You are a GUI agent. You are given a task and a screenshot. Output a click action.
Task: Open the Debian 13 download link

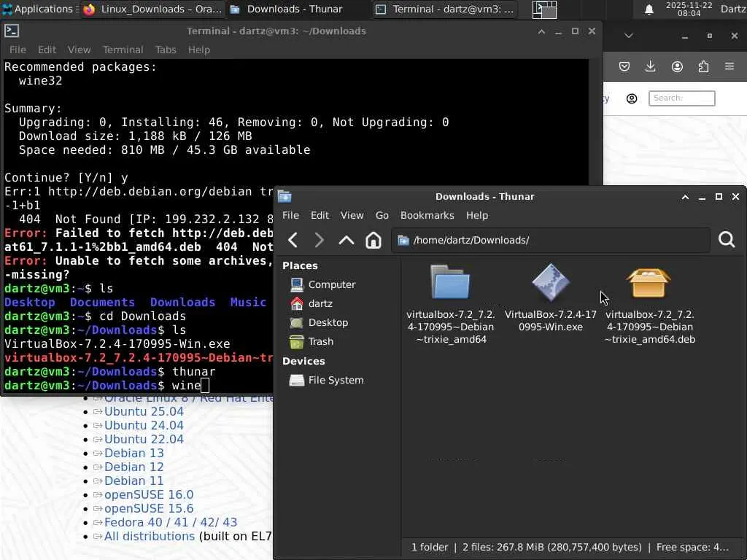click(x=134, y=453)
